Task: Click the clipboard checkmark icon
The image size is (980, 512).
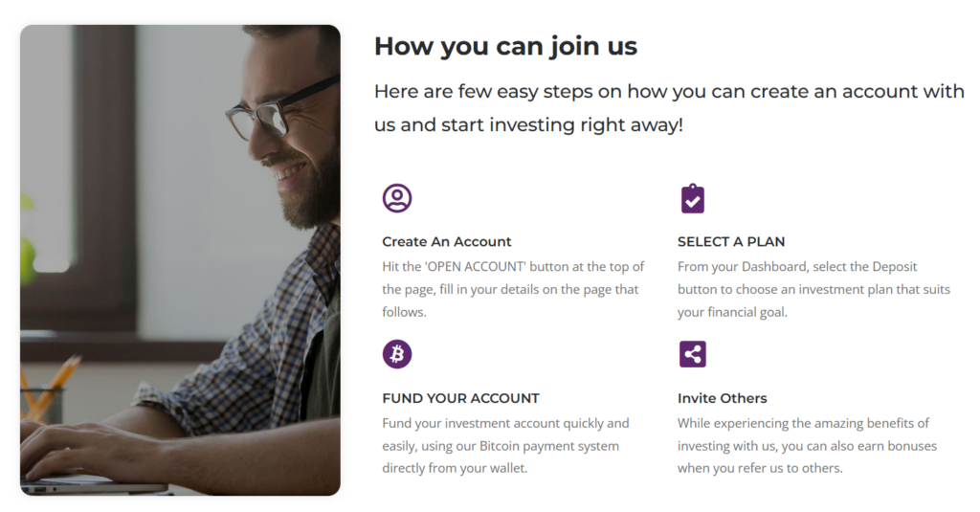Action: [692, 199]
